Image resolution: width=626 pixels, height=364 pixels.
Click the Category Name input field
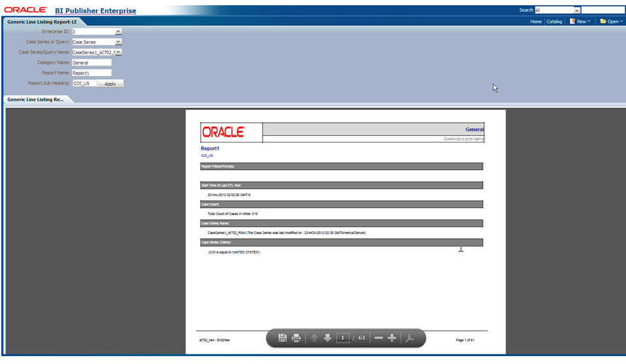[91, 63]
